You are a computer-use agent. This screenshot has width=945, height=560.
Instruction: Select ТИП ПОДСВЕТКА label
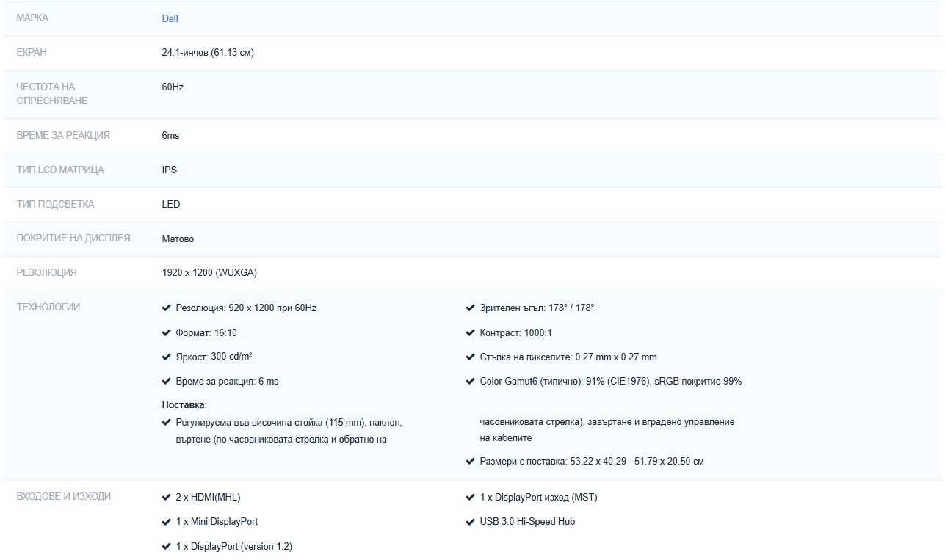pos(55,204)
